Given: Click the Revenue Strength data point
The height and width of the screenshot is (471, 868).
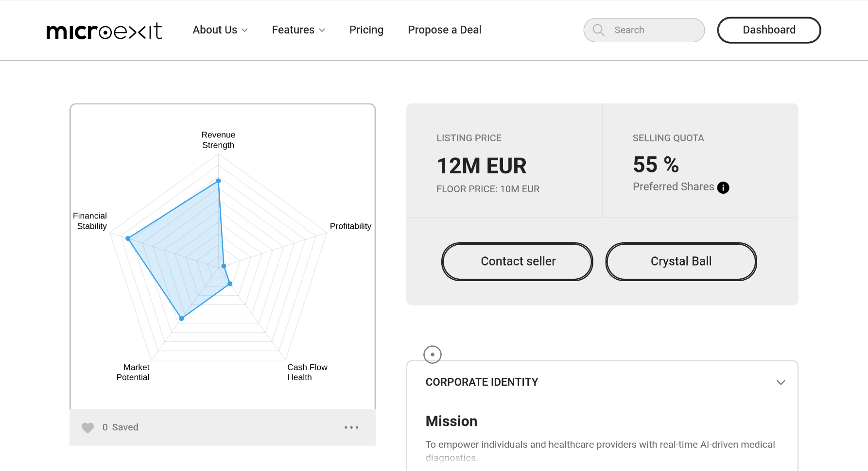Looking at the screenshot, I should 218,181.
